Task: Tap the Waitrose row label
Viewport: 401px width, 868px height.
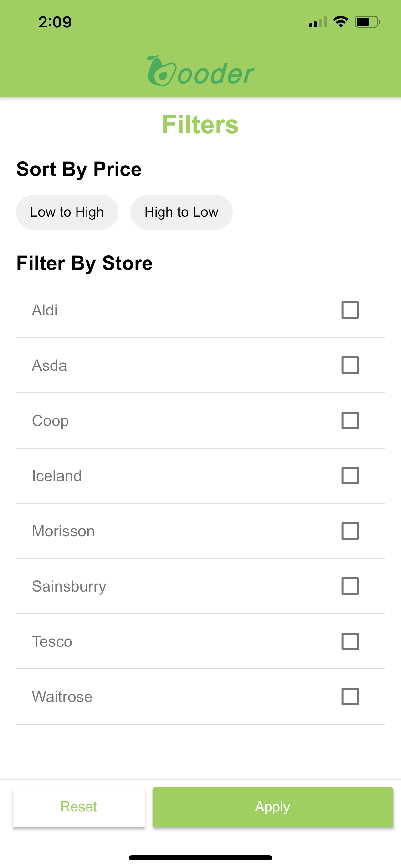Action: click(x=62, y=697)
